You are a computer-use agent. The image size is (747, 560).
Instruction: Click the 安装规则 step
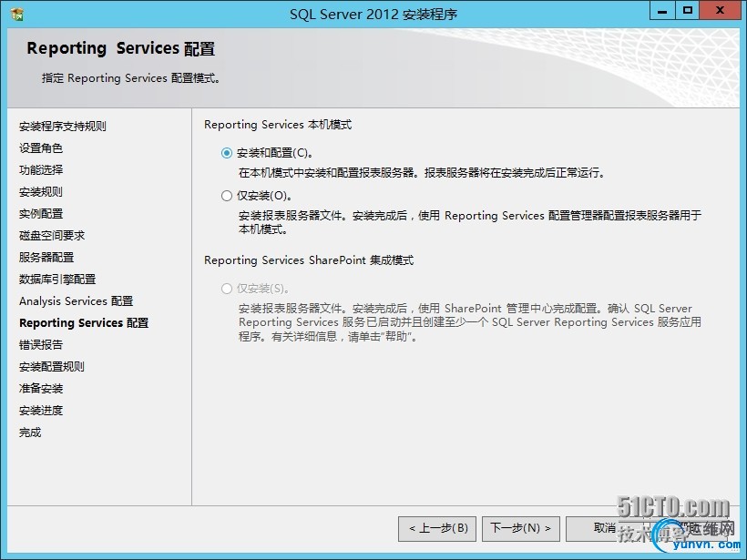click(41, 192)
